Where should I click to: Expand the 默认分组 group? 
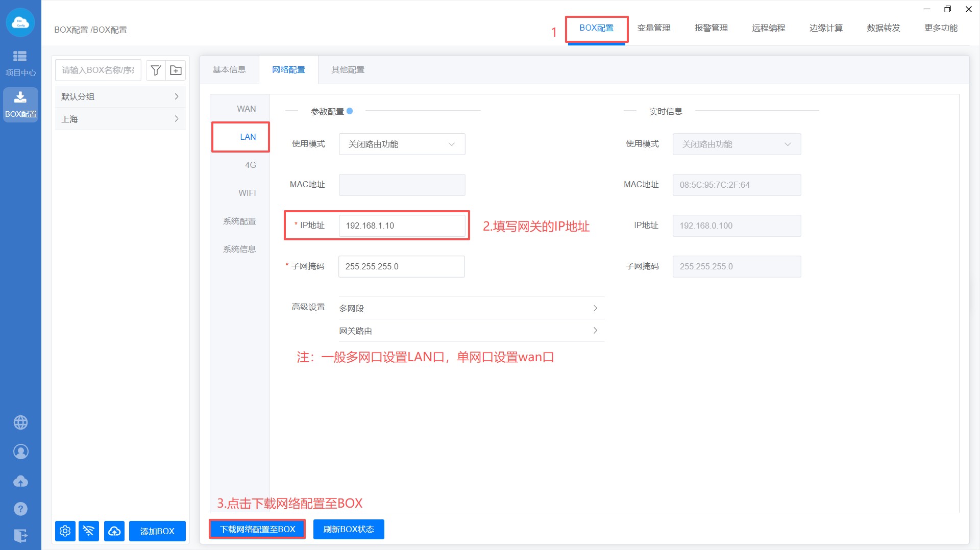120,96
